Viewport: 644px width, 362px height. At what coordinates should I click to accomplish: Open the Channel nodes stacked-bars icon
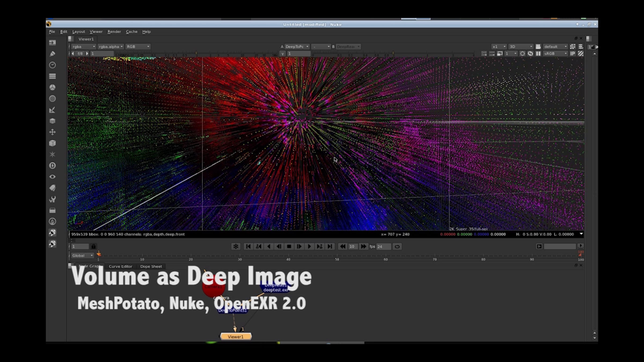point(52,76)
